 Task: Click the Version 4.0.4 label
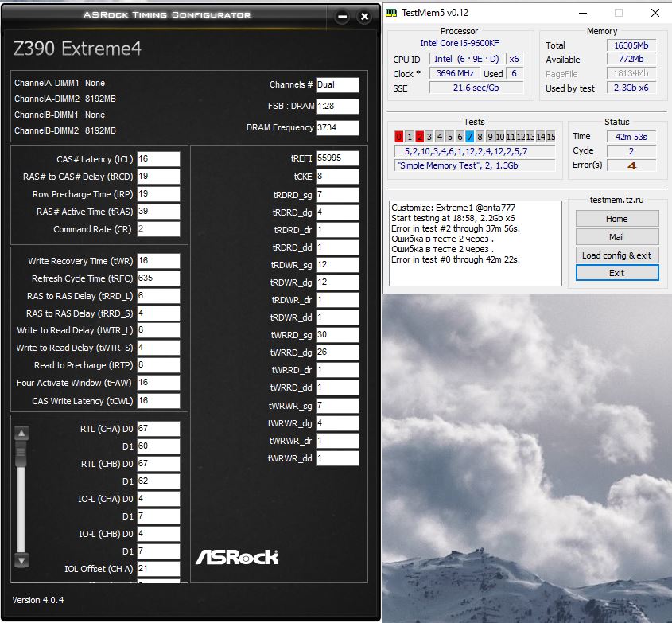pyautogui.click(x=37, y=600)
